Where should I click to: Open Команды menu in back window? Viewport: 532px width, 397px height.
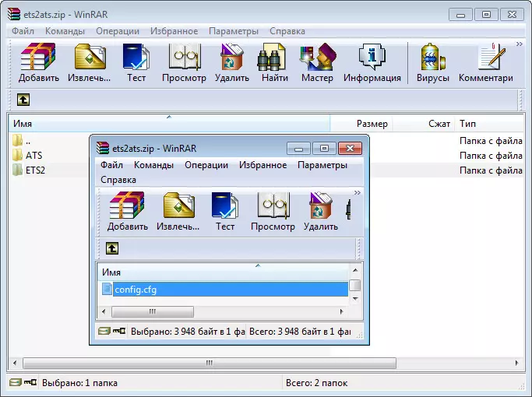click(65, 31)
